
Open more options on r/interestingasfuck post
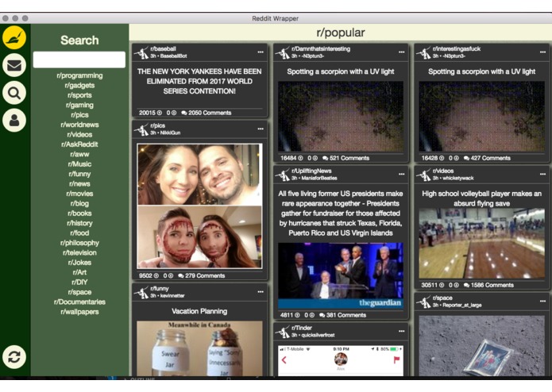coord(542,52)
